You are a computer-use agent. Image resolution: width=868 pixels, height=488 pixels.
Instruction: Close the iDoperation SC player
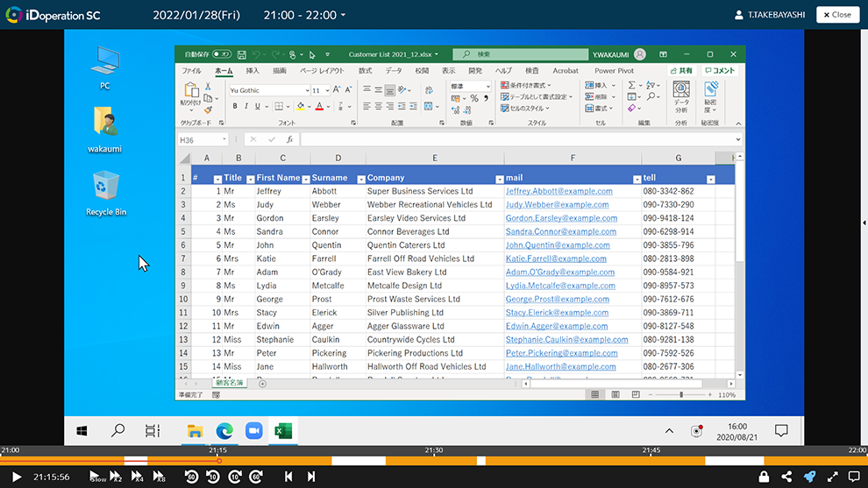click(x=837, y=15)
